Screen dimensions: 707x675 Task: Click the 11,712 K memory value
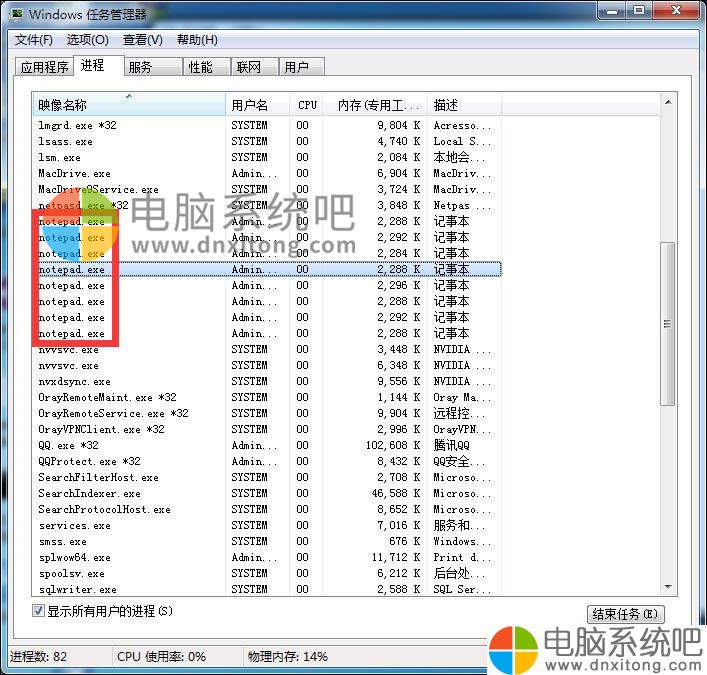tap(395, 557)
